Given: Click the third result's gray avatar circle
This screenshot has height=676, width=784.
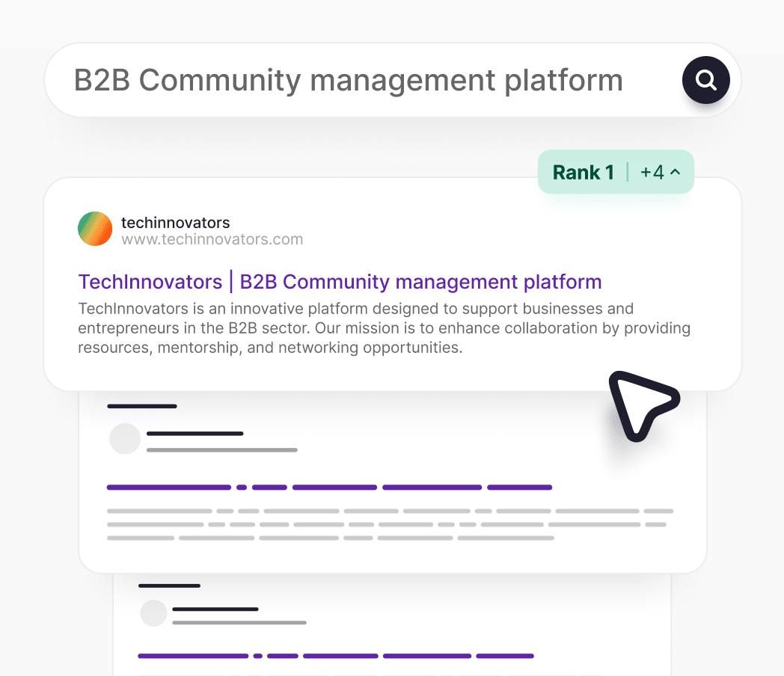Looking at the screenshot, I should point(153,613).
